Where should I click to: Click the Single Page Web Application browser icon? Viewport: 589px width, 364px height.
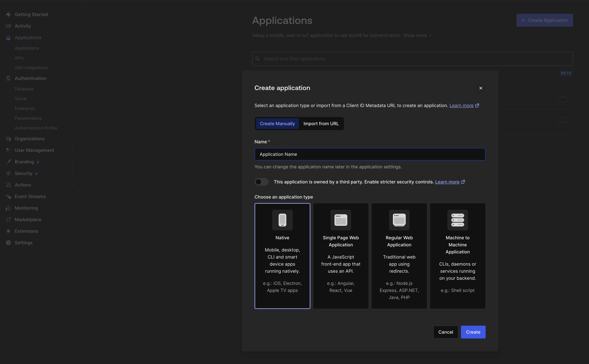tap(341, 220)
